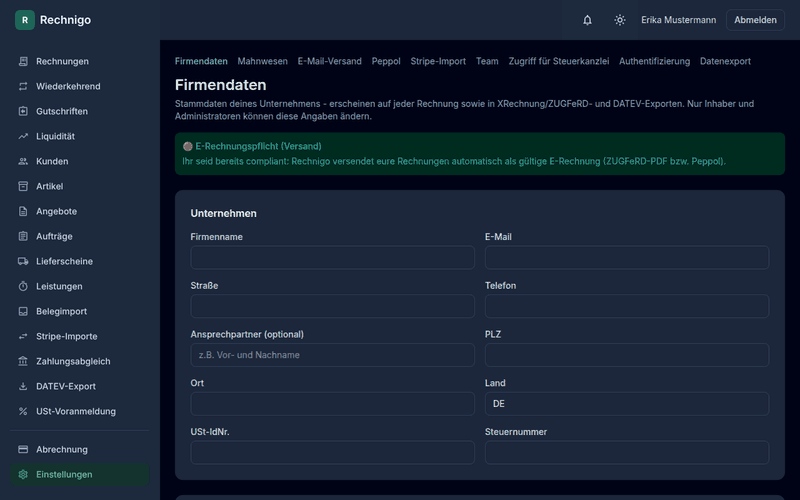Open Zahlungsabgleich in the sidebar

point(80,361)
